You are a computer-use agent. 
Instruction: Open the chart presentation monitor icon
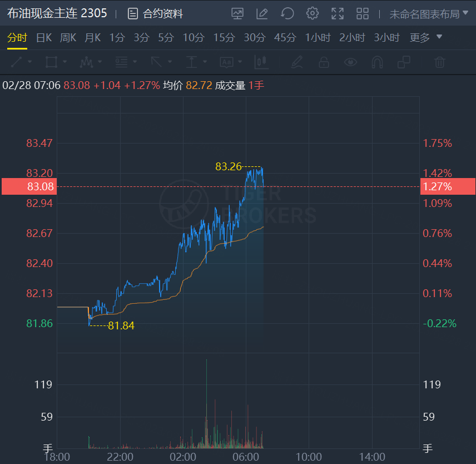point(237,14)
